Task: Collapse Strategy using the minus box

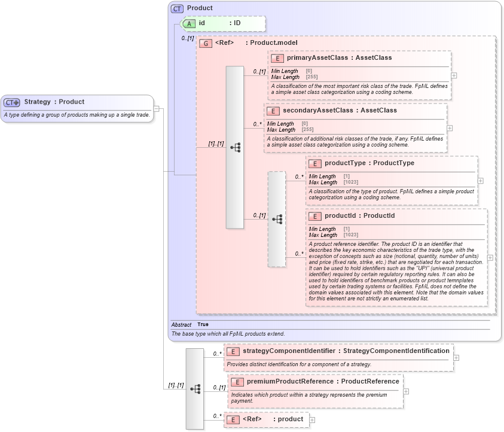Action: click(x=155, y=108)
